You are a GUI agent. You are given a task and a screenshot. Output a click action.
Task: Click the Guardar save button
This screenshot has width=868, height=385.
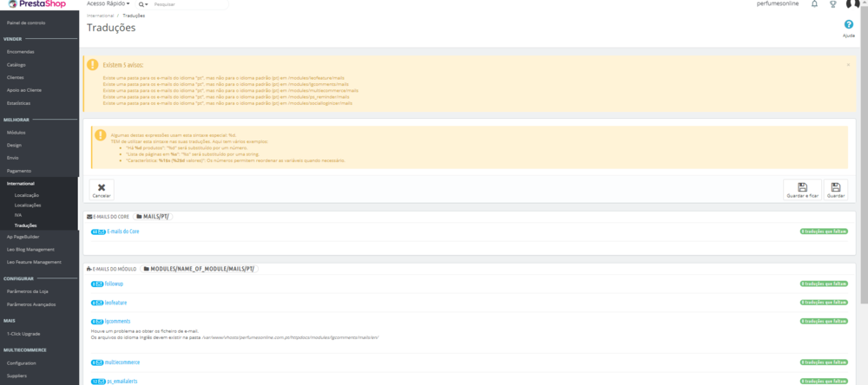(835, 190)
